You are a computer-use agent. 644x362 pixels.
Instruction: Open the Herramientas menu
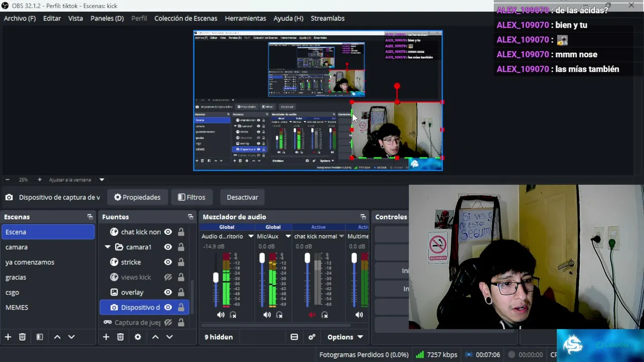[x=246, y=18]
